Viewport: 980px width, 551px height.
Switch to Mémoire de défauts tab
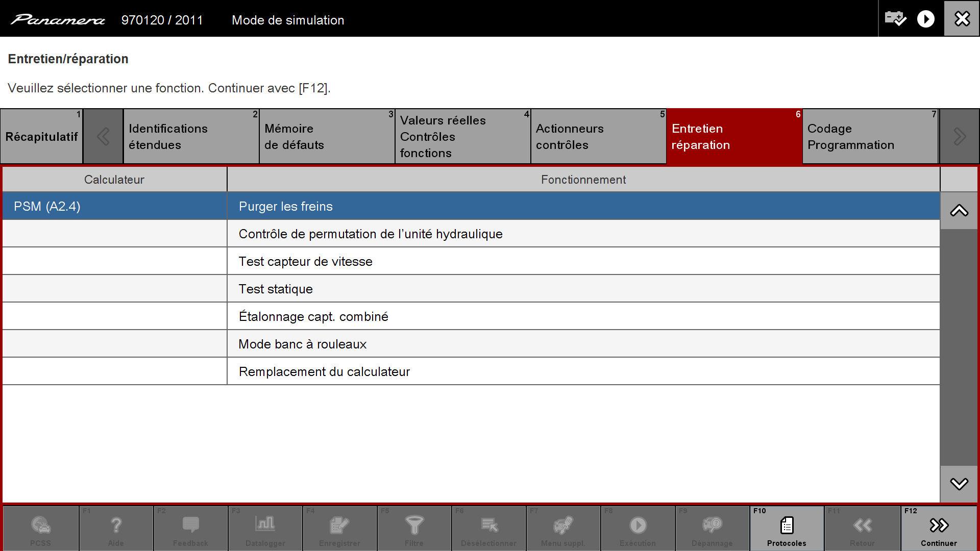point(327,136)
